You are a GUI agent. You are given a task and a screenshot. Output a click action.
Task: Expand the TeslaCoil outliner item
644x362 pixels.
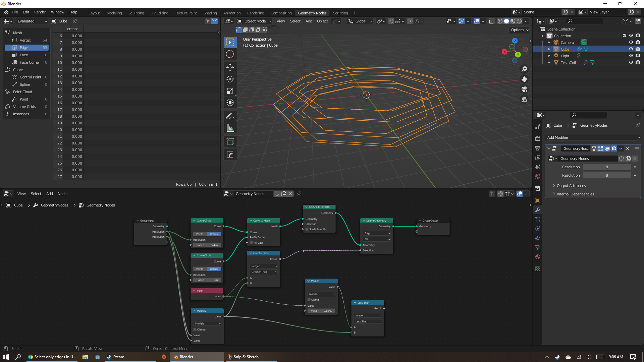click(549, 62)
